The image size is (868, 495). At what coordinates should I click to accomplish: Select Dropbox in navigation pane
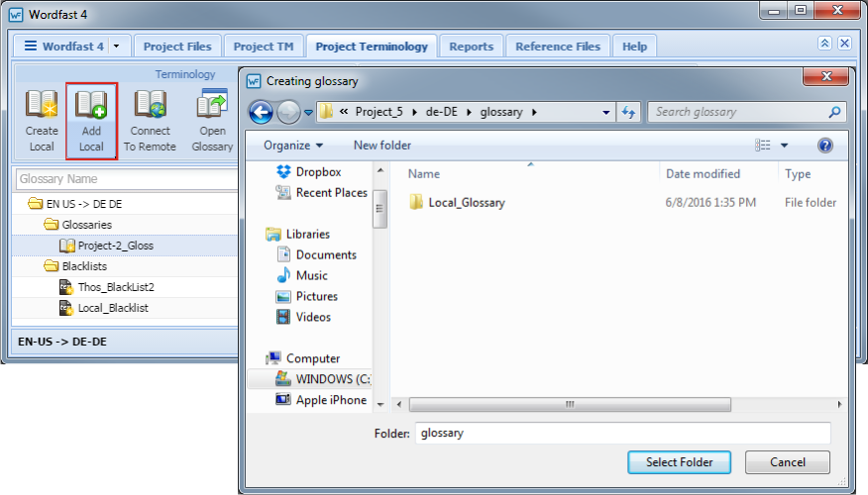coord(308,172)
